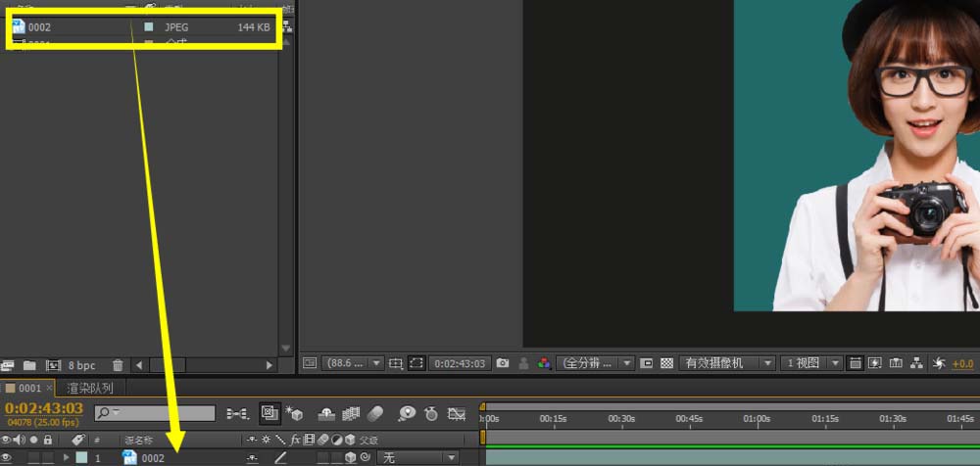Open the viewer's Timeline button icon

coord(897,363)
